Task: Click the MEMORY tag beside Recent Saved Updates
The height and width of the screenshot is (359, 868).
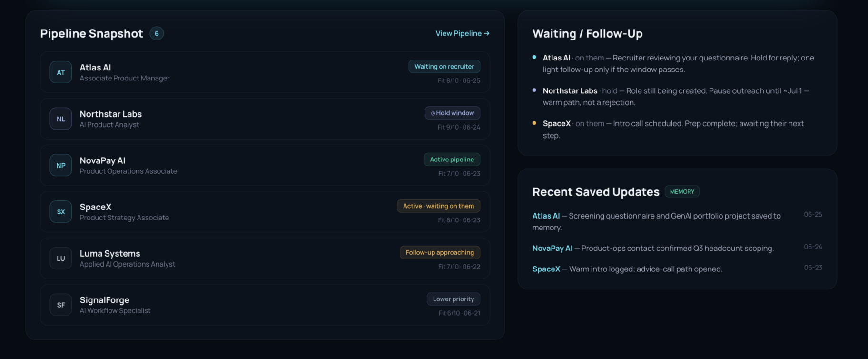Action: coord(682,192)
